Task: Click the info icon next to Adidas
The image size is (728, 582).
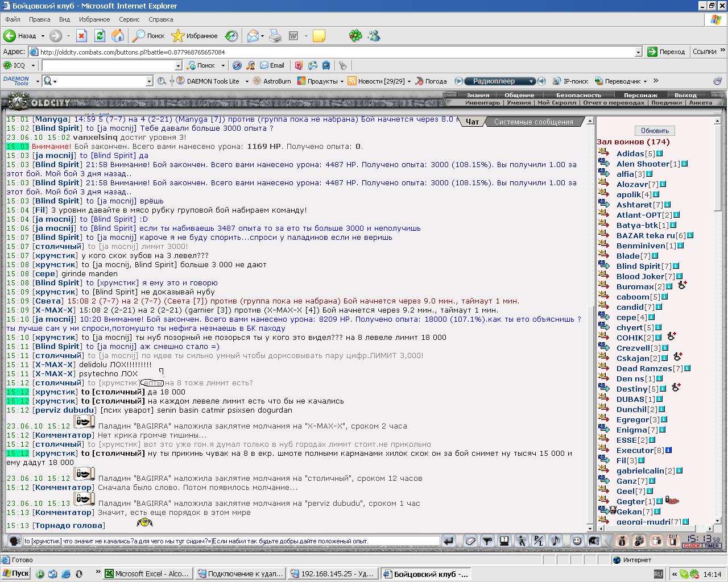Action: point(660,153)
